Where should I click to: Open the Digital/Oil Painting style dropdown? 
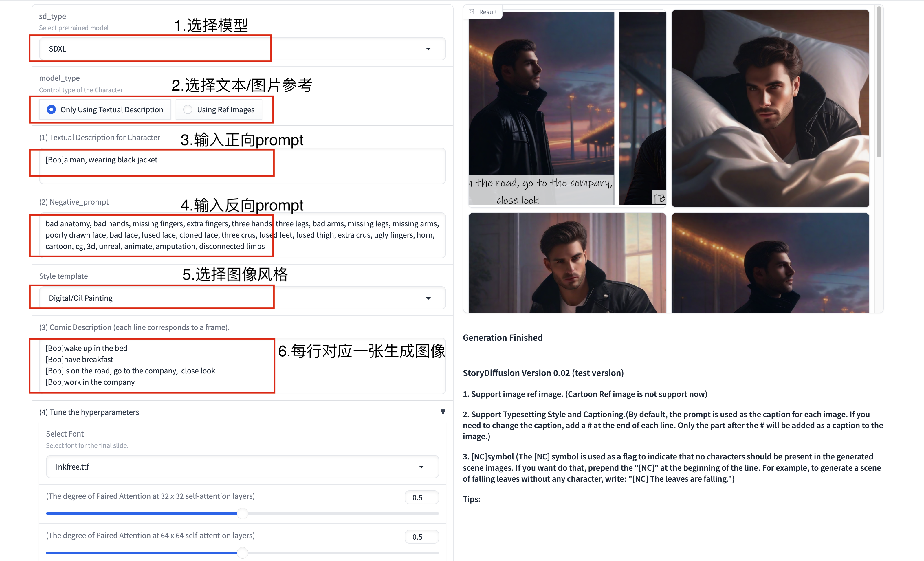tap(242, 298)
